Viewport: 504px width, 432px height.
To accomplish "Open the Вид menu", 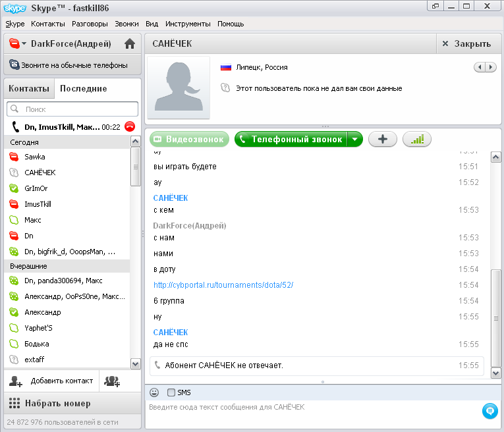I will (152, 24).
